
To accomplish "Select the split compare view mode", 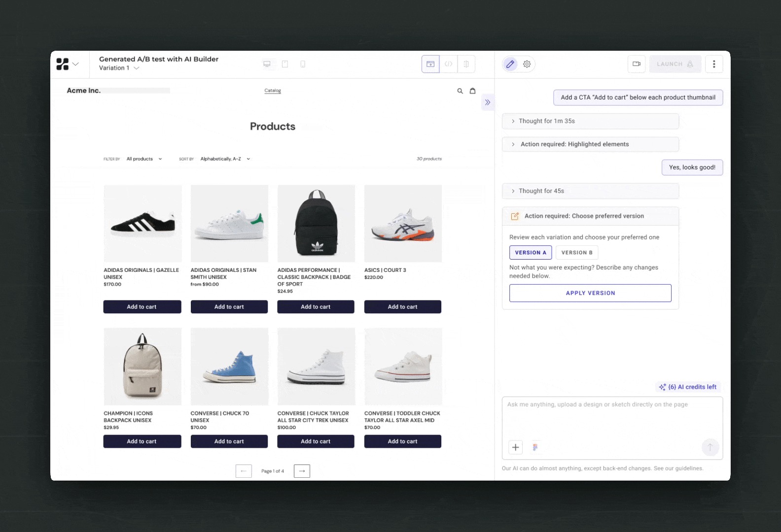I will click(466, 64).
